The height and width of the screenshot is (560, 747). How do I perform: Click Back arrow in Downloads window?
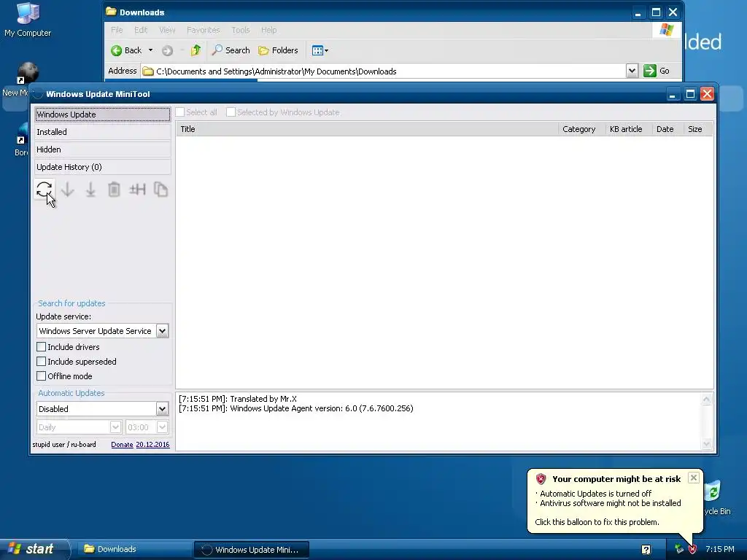tap(126, 50)
